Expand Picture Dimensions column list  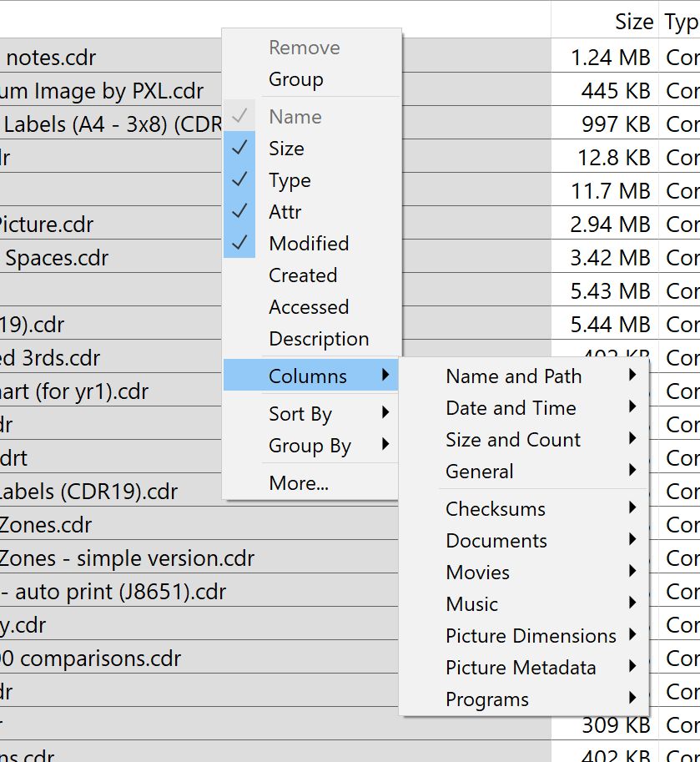[x=531, y=636]
